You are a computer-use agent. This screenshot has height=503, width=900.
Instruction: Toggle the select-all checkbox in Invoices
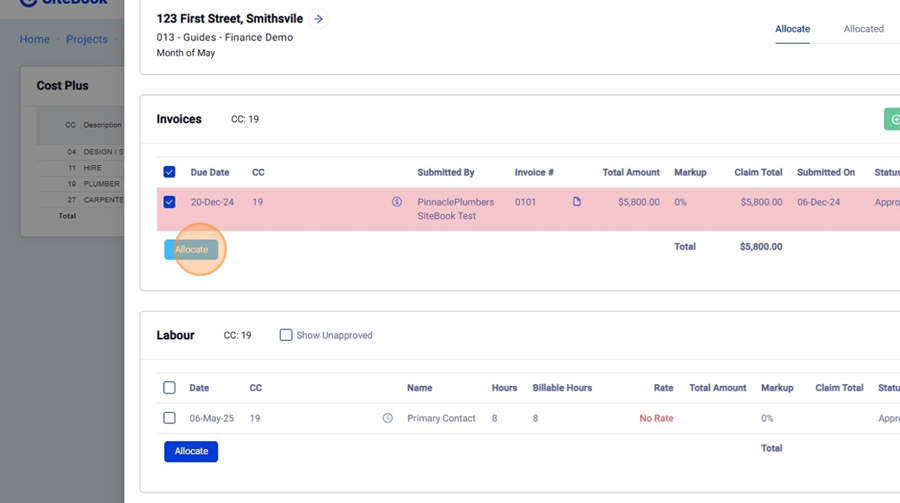coord(169,172)
